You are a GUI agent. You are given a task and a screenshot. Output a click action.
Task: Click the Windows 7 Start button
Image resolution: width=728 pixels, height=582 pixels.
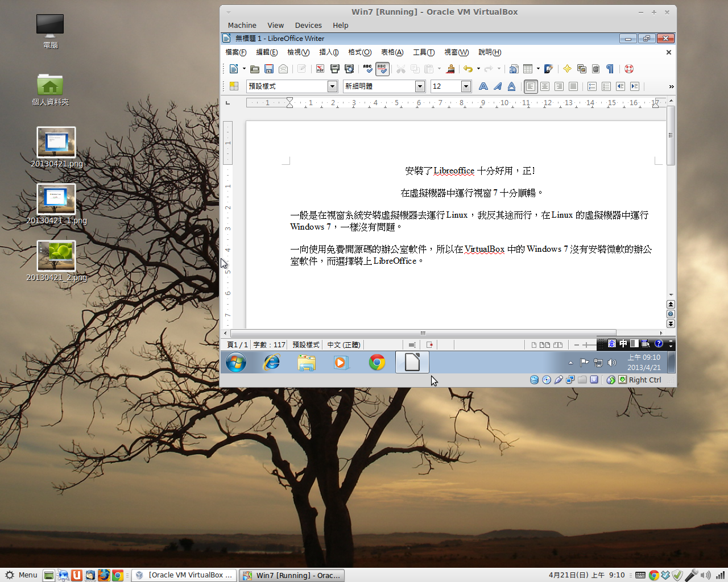coord(236,362)
